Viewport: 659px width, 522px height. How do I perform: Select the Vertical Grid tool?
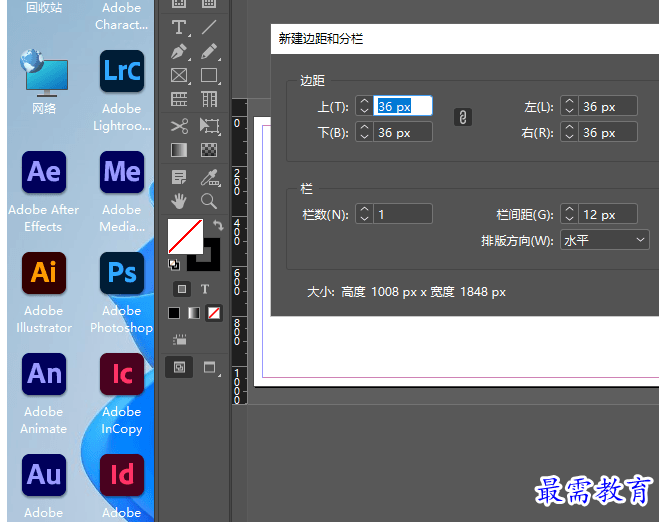point(209,100)
